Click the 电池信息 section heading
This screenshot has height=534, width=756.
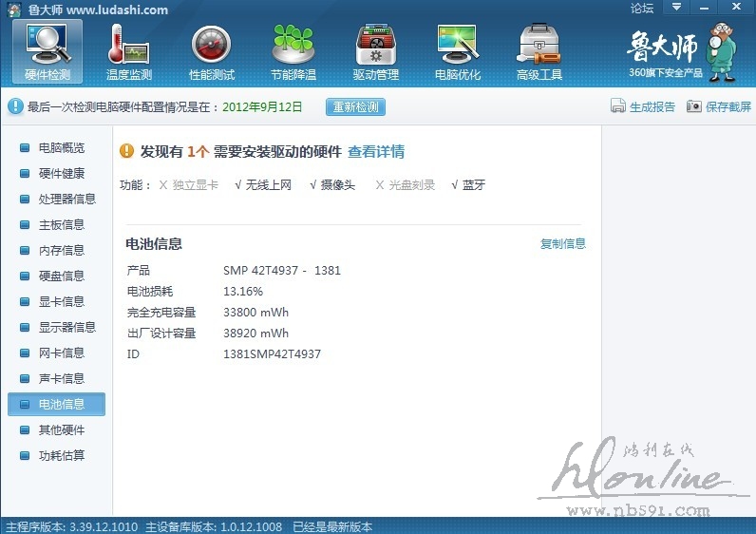tap(154, 243)
